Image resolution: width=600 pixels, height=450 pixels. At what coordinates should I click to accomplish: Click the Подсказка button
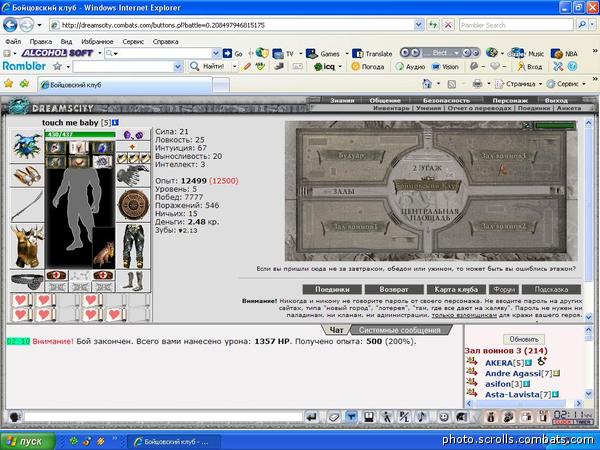[551, 289]
